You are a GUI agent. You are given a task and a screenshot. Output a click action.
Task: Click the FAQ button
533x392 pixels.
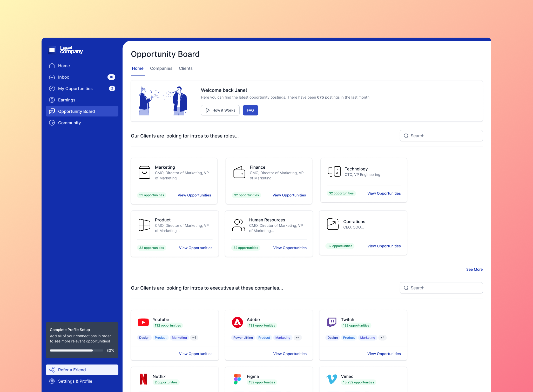click(x=250, y=110)
